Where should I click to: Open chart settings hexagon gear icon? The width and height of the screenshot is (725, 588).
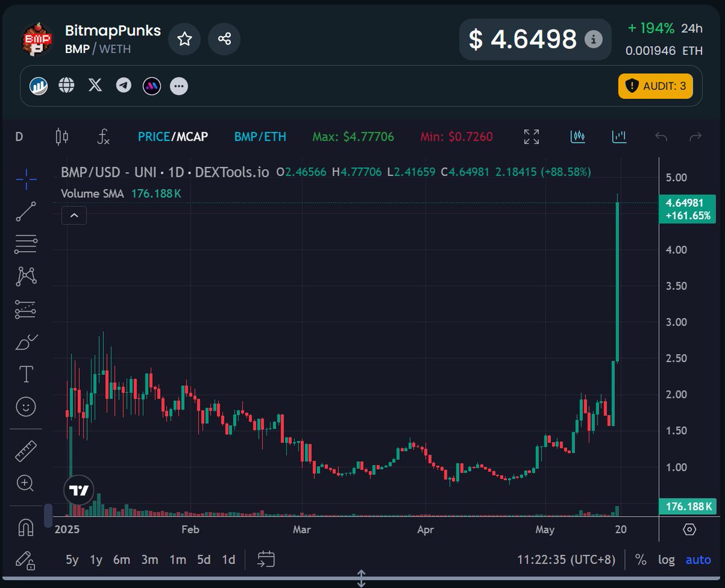coord(689,529)
